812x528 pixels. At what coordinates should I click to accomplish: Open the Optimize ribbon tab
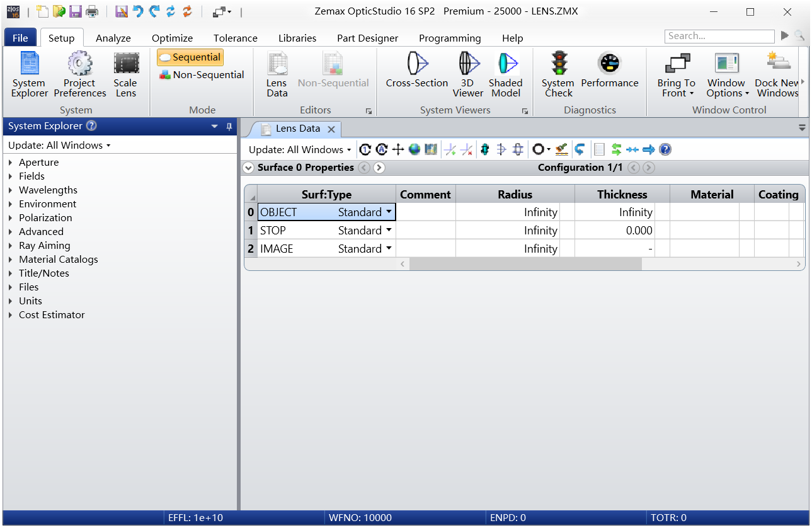(172, 38)
